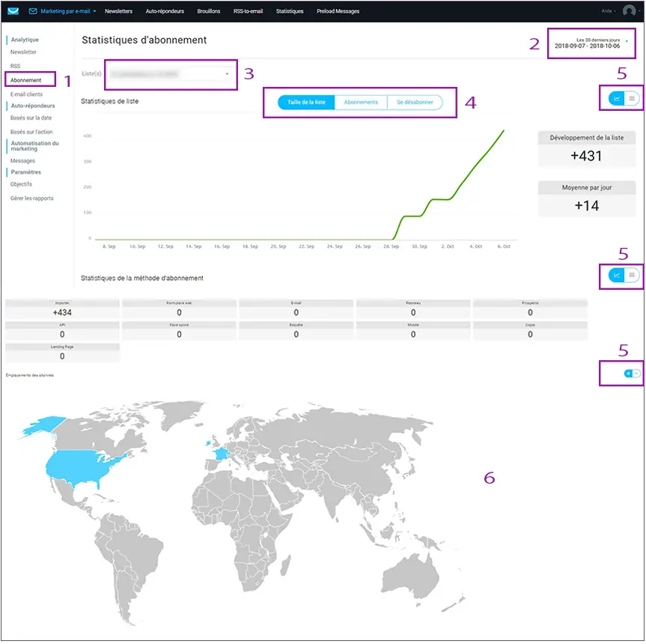Open E-mail clients in sidebar
The height and width of the screenshot is (644, 646).
pyautogui.click(x=26, y=94)
